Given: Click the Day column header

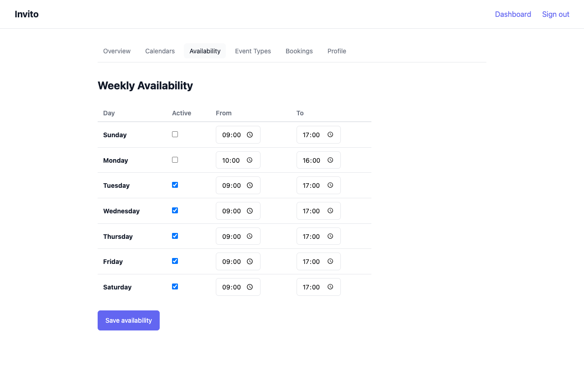Looking at the screenshot, I should pyautogui.click(x=109, y=113).
